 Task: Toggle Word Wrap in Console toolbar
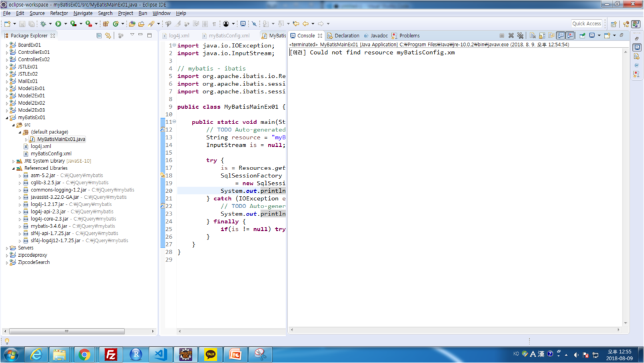[x=551, y=36]
